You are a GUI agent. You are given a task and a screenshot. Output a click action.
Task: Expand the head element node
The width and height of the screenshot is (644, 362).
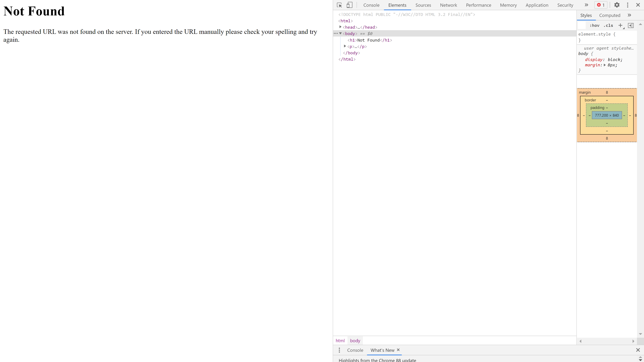tap(340, 27)
